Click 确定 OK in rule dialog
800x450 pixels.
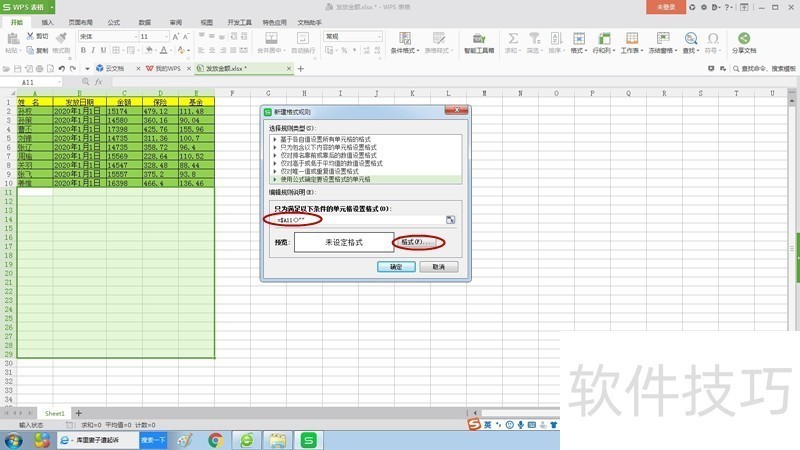pyautogui.click(x=396, y=267)
